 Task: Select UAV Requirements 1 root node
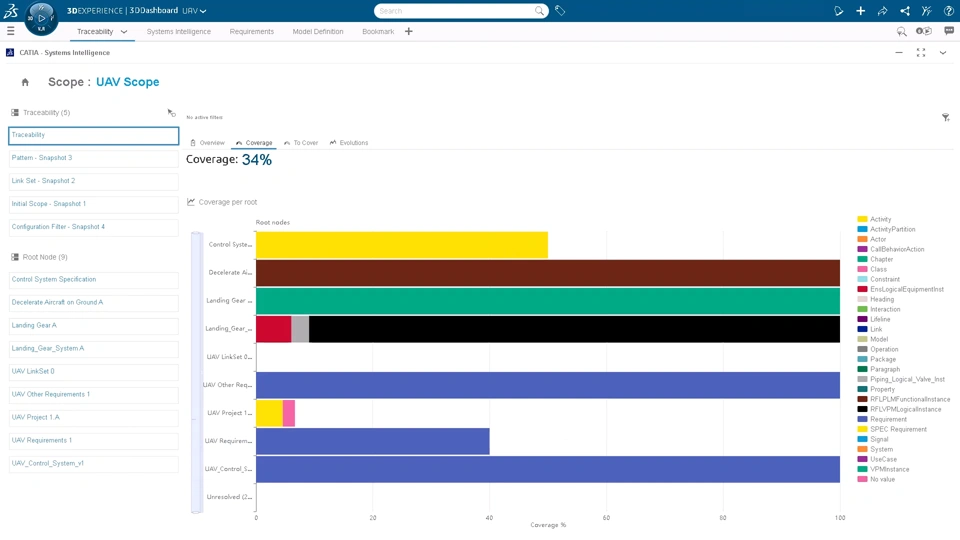tap(94, 441)
